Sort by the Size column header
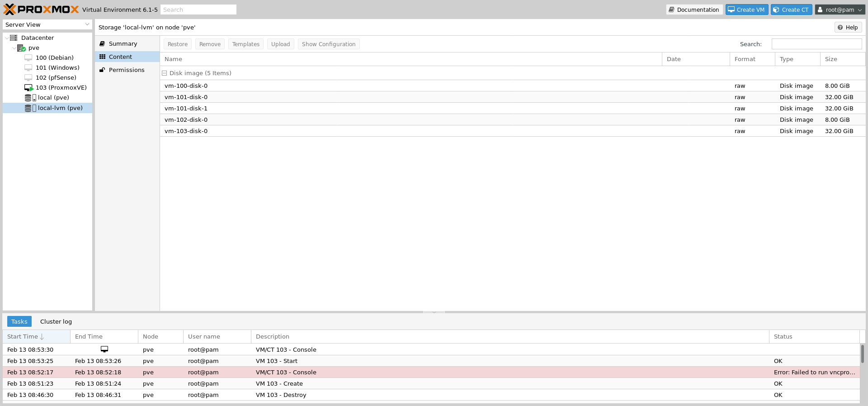The width and height of the screenshot is (868, 406). 843,59
